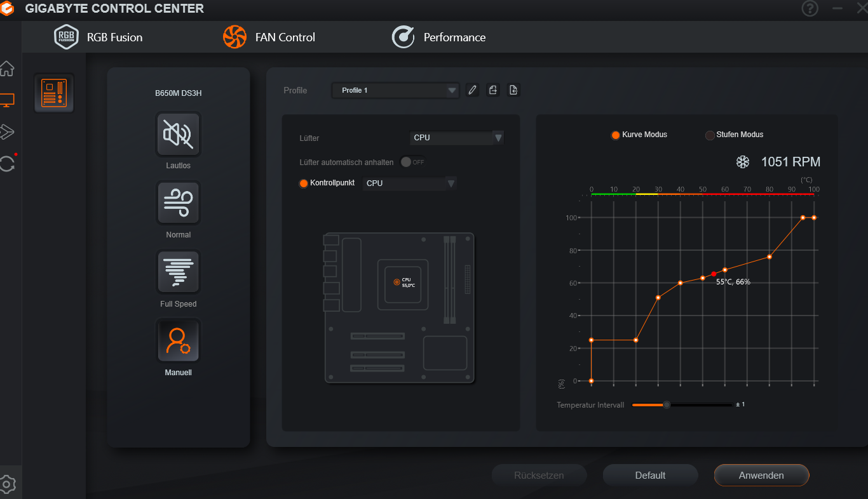Click the Performance gauge icon
Image resolution: width=868 pixels, height=499 pixels.
pyautogui.click(x=403, y=37)
